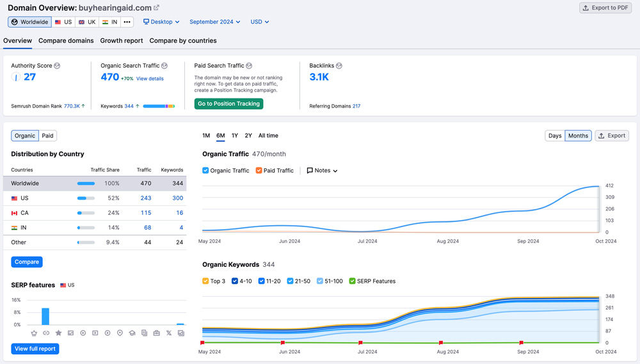Switch distribution to Paid
The width and height of the screenshot is (640, 364).
(x=48, y=136)
